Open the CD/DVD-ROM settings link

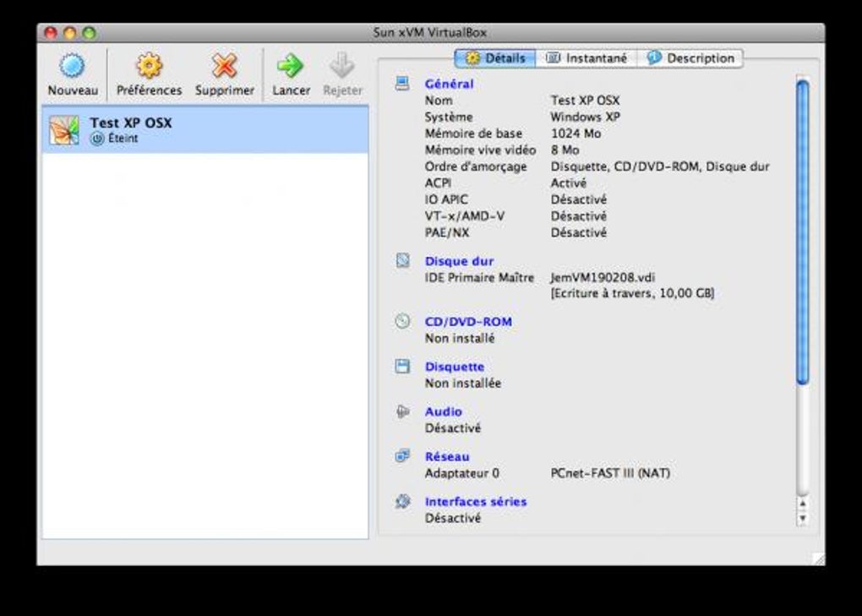pyautogui.click(x=468, y=321)
